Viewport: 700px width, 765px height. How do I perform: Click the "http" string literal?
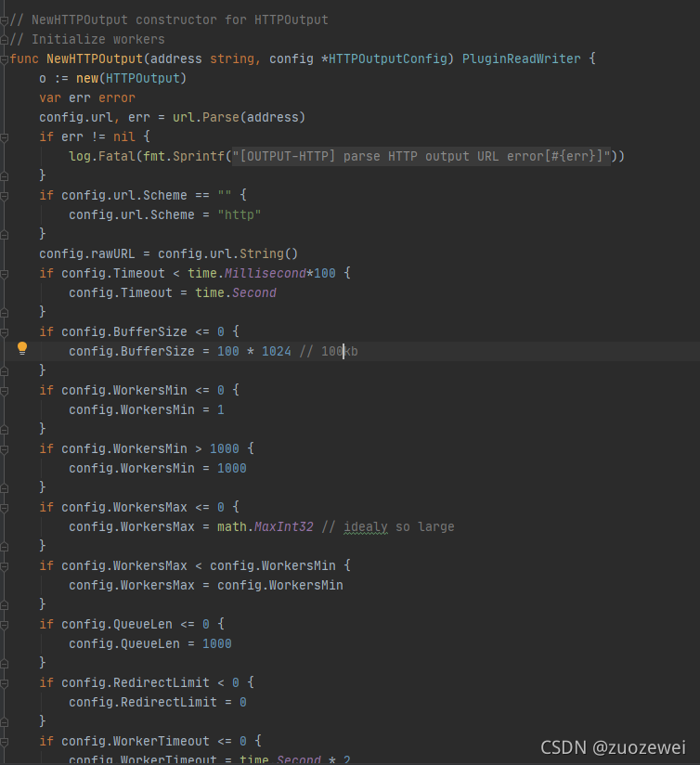(x=239, y=215)
